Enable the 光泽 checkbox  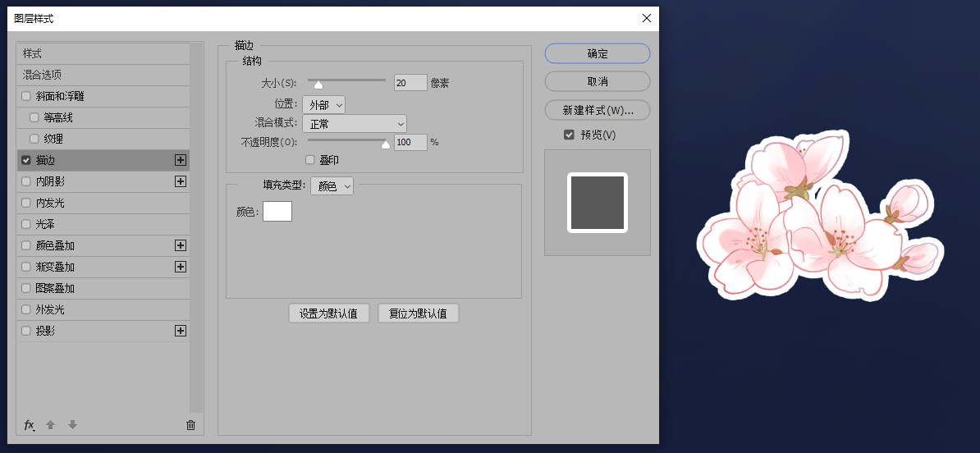point(25,224)
